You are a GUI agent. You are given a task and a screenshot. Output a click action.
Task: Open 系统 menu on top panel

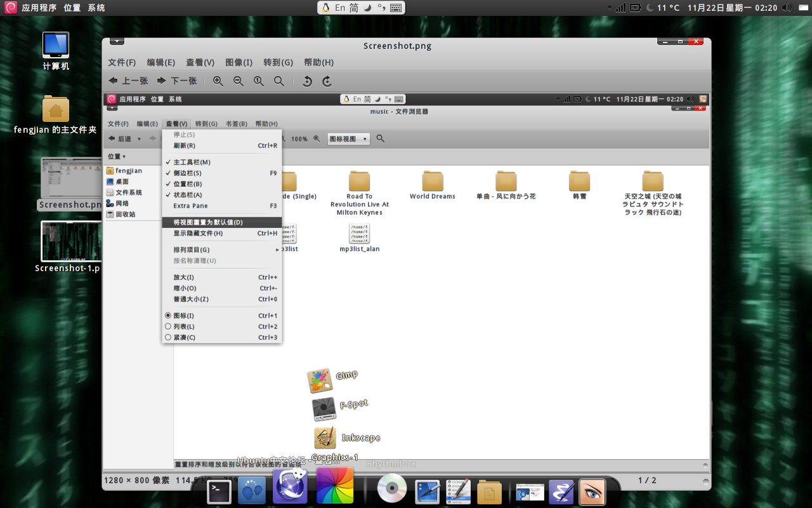point(96,8)
